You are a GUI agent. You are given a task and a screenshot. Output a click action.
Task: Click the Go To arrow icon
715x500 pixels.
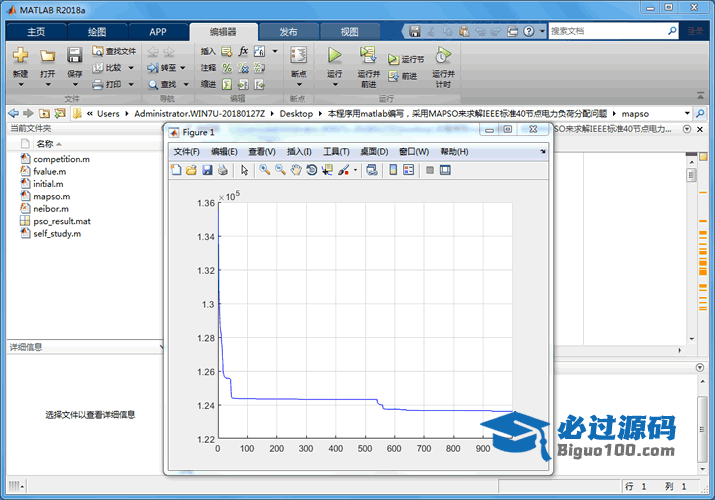pyautogui.click(x=153, y=68)
